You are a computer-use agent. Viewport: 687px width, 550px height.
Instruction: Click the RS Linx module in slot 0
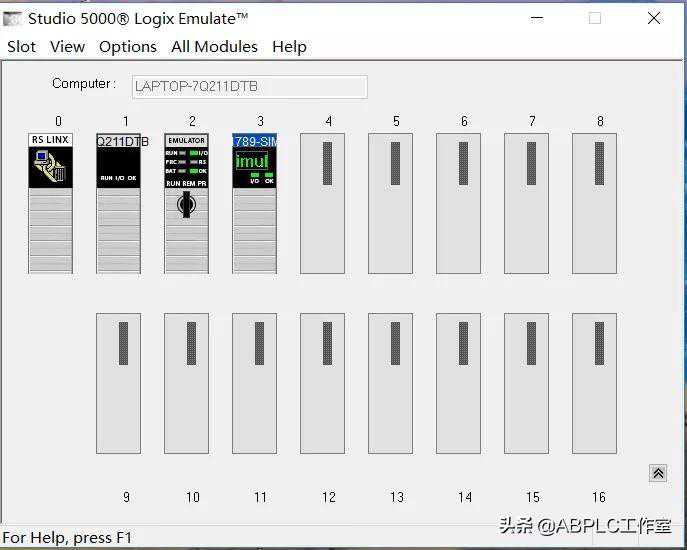coord(50,203)
